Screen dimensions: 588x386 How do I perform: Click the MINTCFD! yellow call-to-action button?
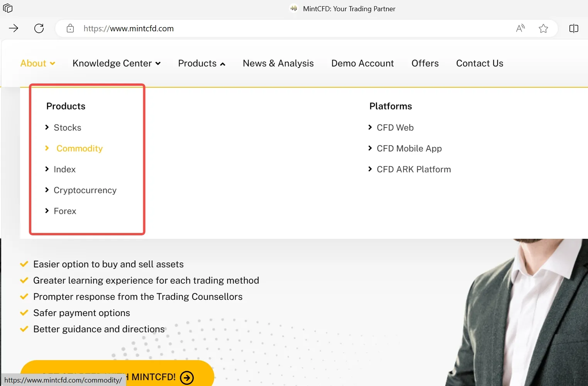(117, 373)
